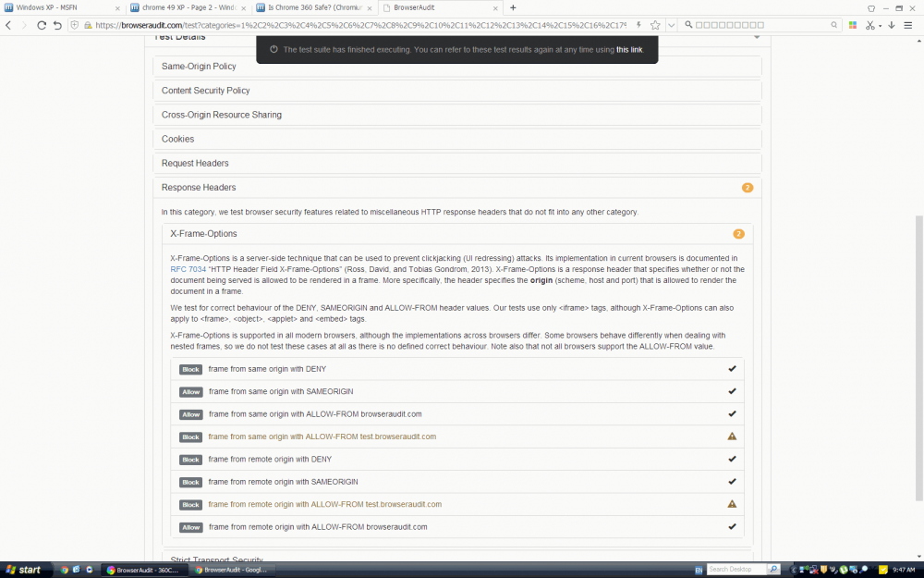
Task: Click the EN language indicator in taskbar
Action: 699,570
